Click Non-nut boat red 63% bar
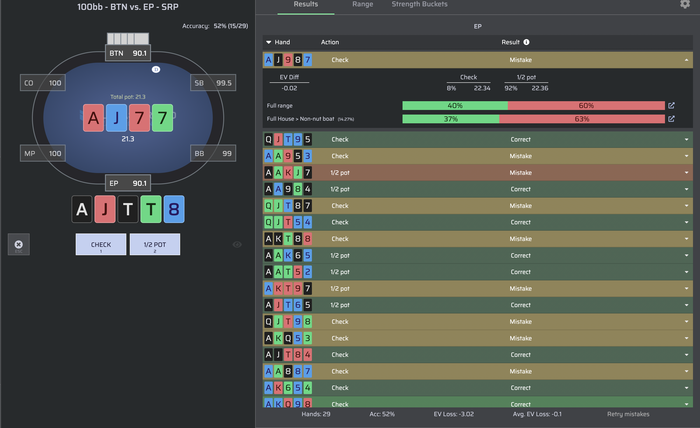The image size is (700, 428). (582, 119)
